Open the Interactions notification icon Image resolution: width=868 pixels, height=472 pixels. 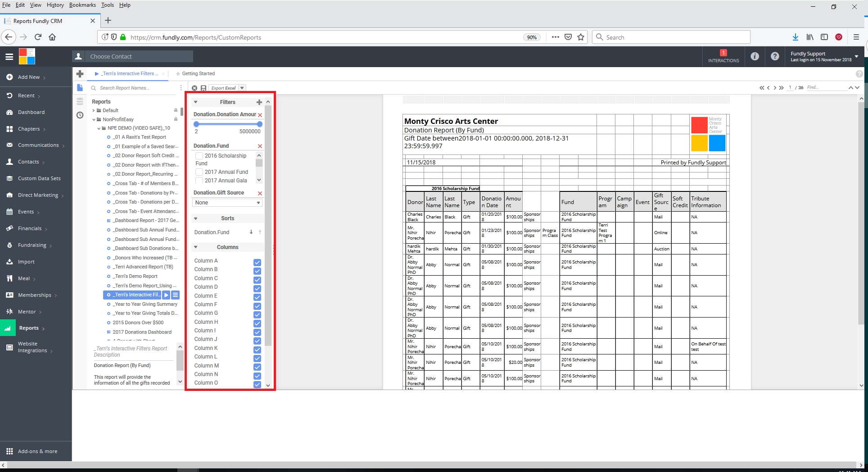pyautogui.click(x=723, y=56)
